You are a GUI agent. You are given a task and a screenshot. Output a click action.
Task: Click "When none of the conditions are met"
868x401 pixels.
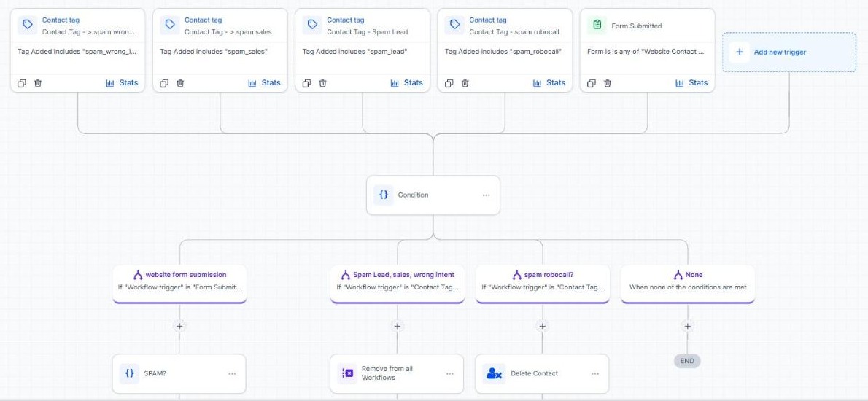pyautogui.click(x=688, y=287)
